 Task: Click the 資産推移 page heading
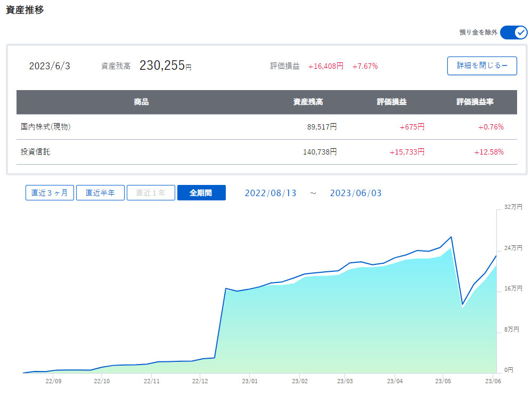tap(24, 11)
